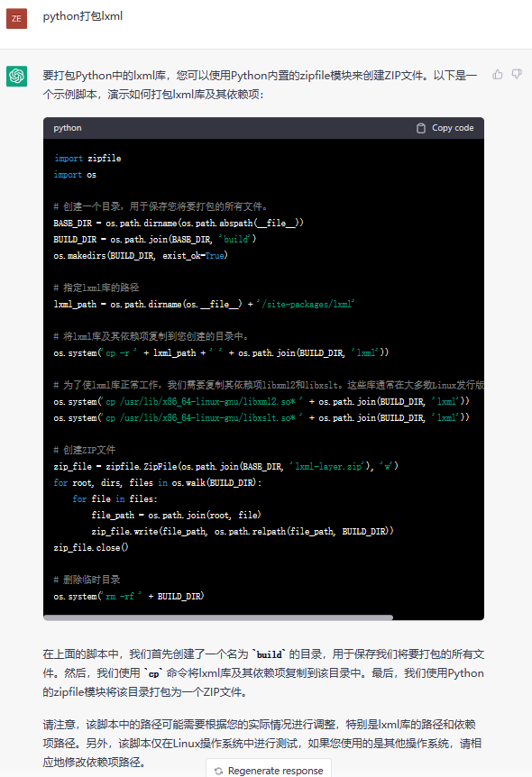Click the comment '# 创建ZIP文件'
This screenshot has height=777, width=532.
[x=84, y=450]
